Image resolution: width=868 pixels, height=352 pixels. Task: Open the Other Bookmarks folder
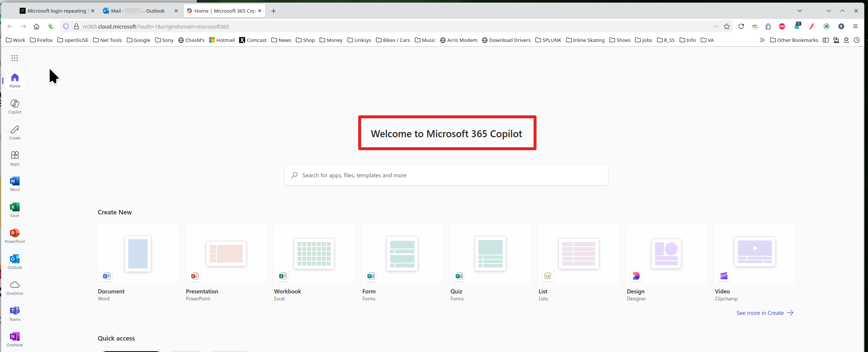[x=794, y=40]
